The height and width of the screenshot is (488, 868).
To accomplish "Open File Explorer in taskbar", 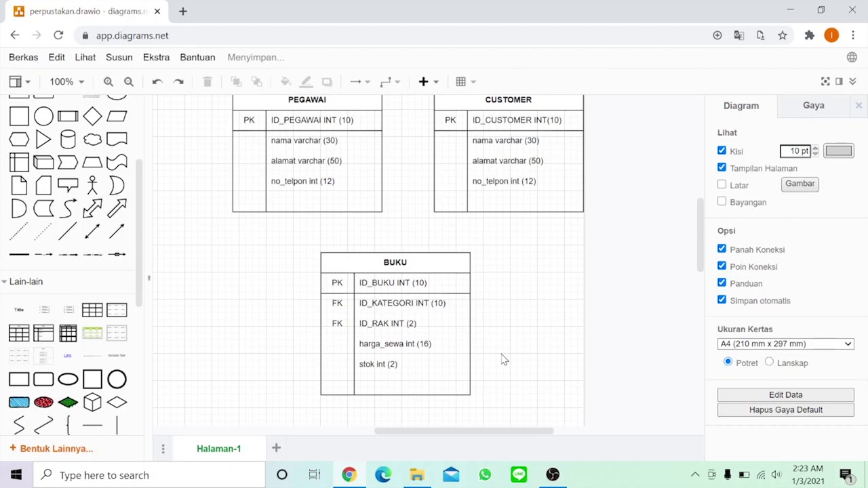I will [417, 474].
